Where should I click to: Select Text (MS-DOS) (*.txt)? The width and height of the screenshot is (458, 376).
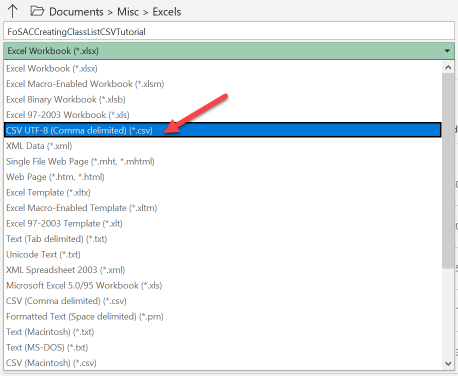[x=223, y=347]
